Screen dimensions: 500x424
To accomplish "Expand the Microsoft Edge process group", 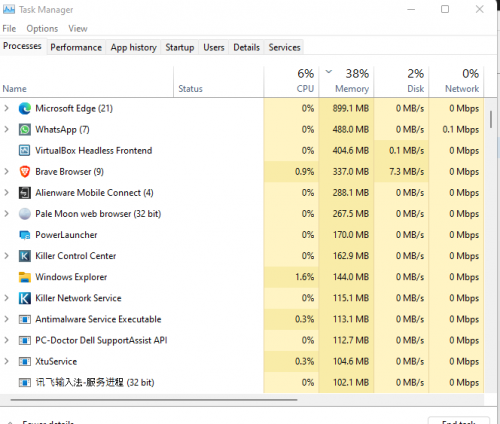I will click(6, 108).
